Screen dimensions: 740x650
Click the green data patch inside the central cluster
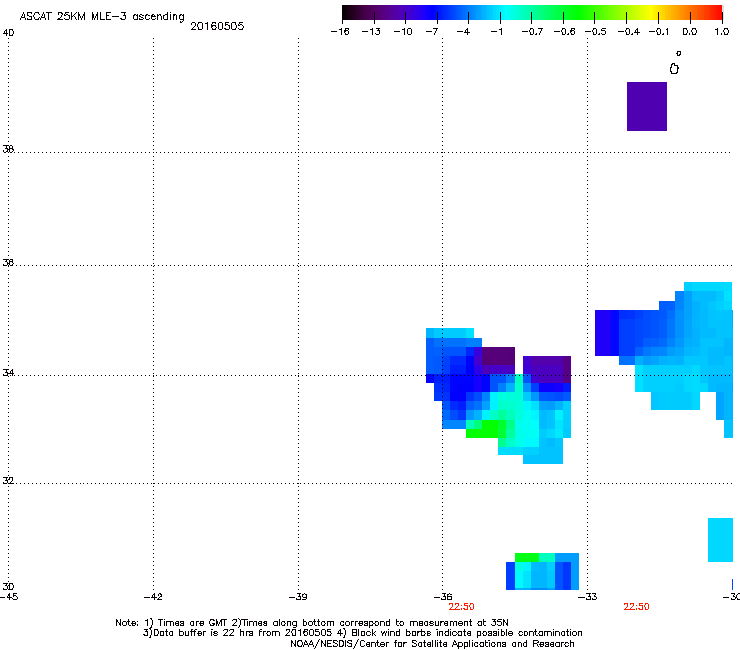tap(486, 429)
